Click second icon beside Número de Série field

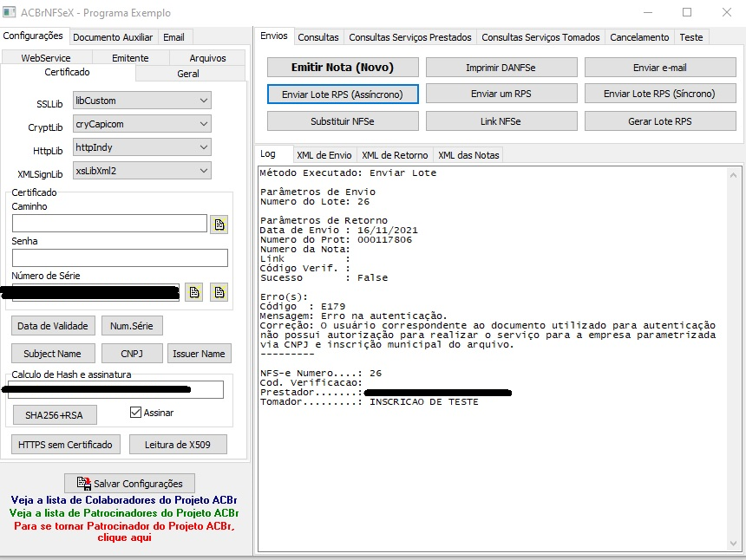[x=219, y=292]
